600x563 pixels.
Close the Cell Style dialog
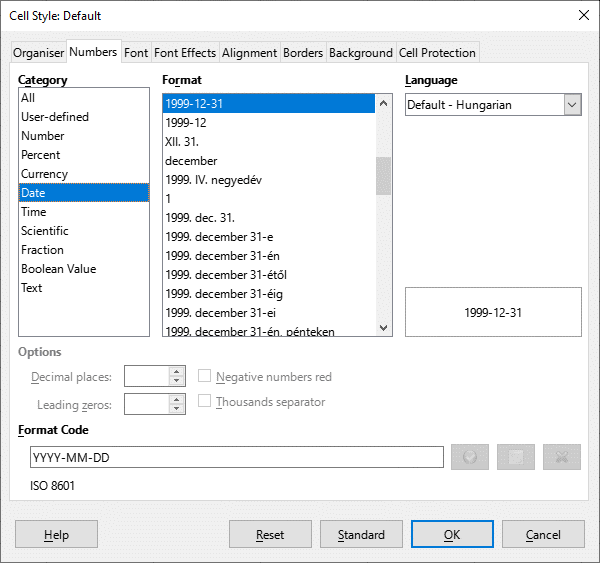click(583, 15)
